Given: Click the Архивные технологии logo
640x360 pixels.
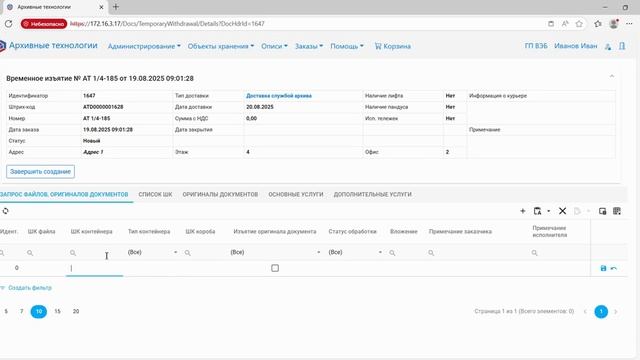Looking at the screenshot, I should [49, 45].
